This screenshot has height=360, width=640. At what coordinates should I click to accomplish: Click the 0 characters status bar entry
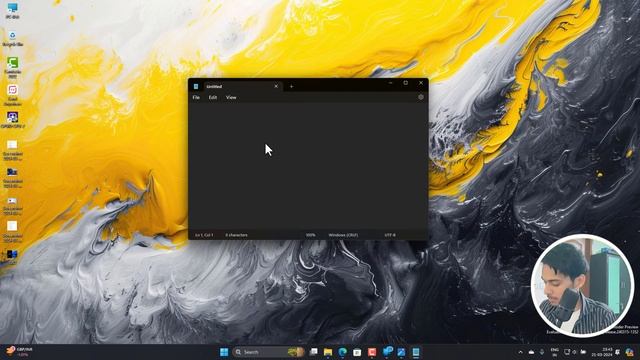236,235
